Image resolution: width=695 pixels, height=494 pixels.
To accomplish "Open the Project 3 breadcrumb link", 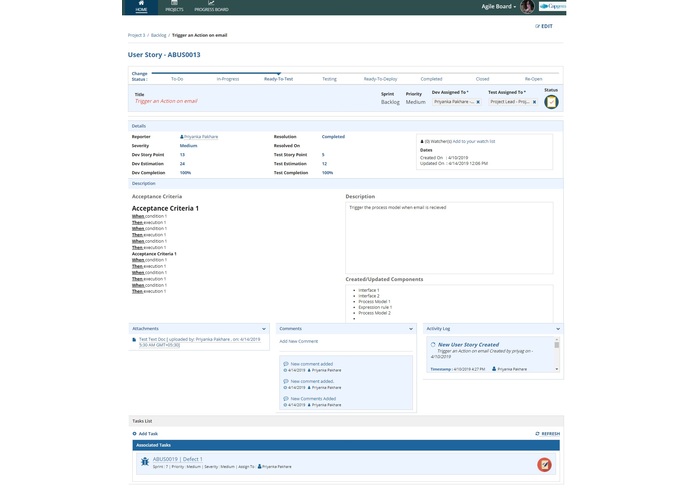I will coord(136,35).
